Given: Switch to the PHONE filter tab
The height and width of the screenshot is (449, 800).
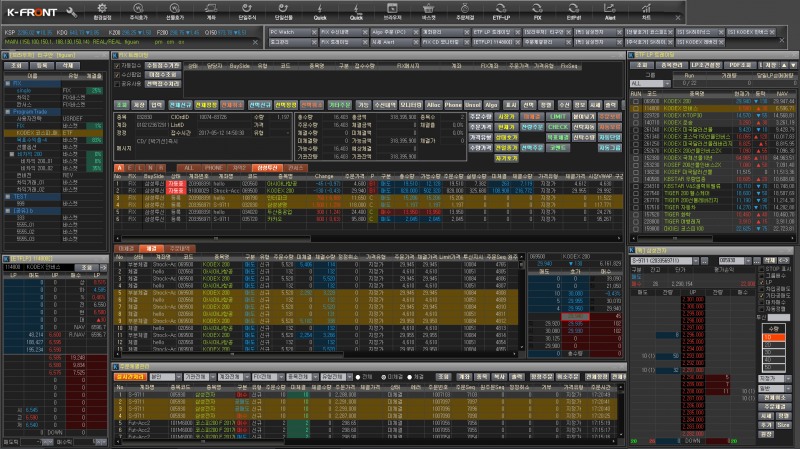Looking at the screenshot, I should pyautogui.click(x=215, y=167).
